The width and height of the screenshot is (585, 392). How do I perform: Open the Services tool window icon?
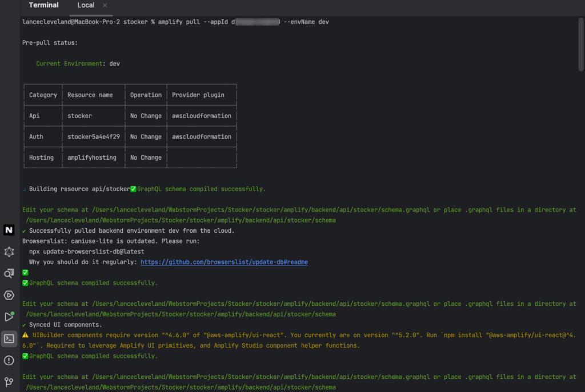click(9, 295)
